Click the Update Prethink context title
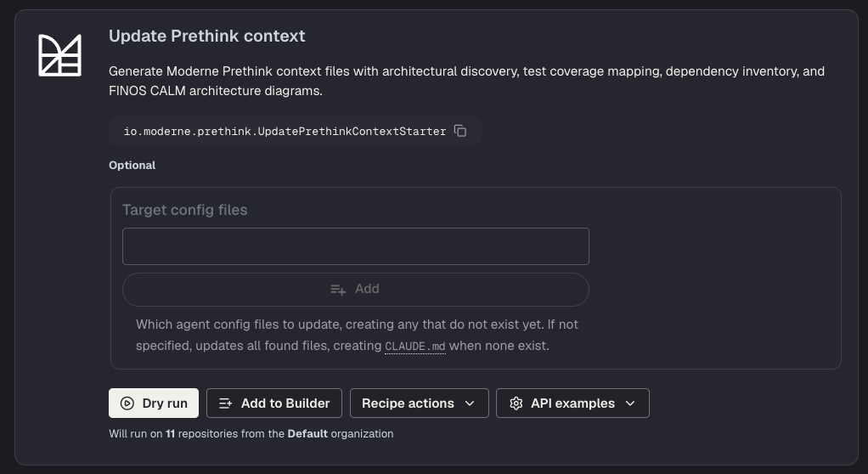This screenshot has width=868, height=474. [x=207, y=36]
